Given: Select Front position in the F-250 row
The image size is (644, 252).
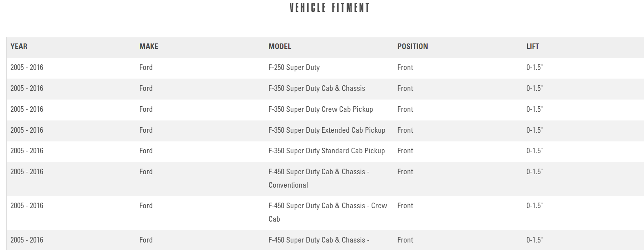Looking at the screenshot, I should (405, 68).
